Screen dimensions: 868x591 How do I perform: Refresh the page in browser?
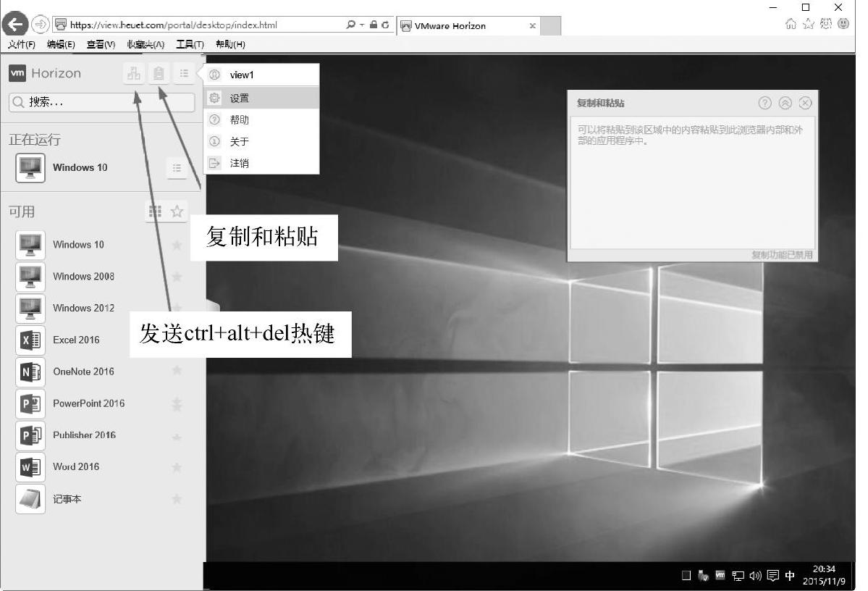(384, 25)
